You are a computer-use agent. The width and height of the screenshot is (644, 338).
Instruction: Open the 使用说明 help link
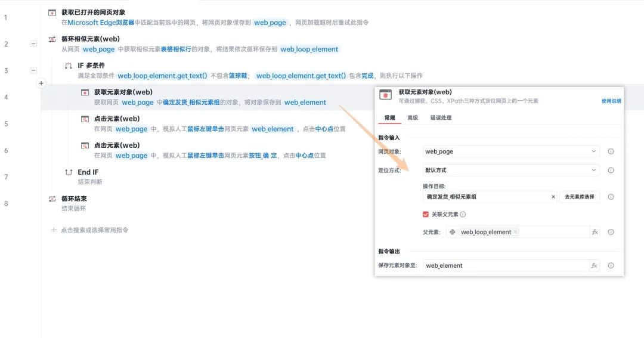611,101
